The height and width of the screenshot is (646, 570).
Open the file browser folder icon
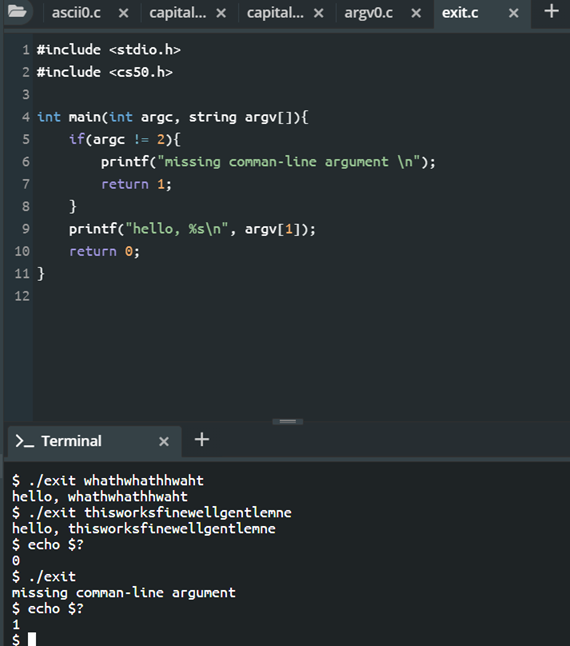click(17, 12)
